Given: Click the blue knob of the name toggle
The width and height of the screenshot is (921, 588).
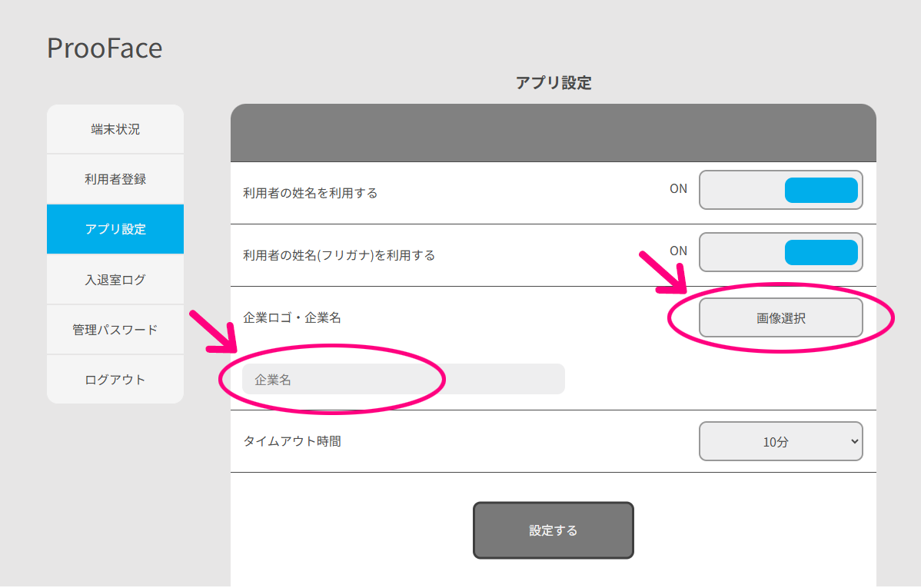Looking at the screenshot, I should pos(821,191).
